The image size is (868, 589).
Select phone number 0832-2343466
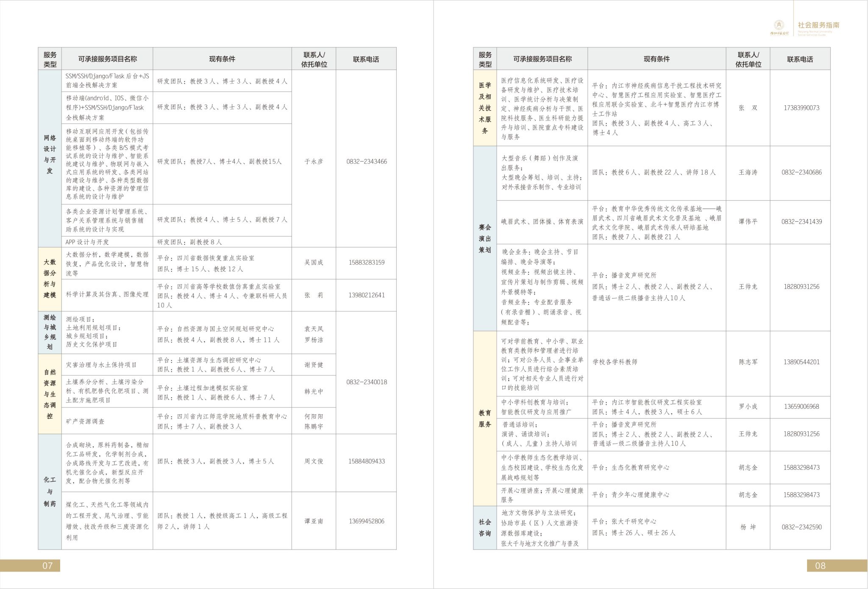(x=367, y=162)
